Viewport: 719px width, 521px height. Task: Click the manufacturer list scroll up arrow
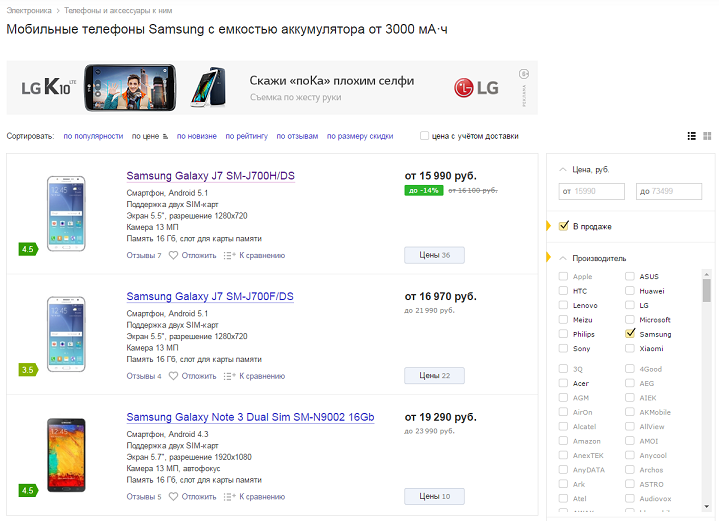(707, 273)
